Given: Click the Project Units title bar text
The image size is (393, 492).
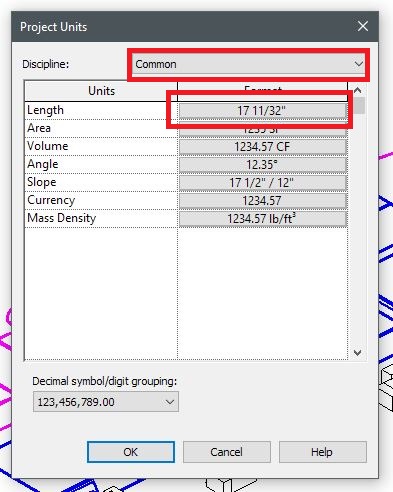Looking at the screenshot, I should 54,27.
